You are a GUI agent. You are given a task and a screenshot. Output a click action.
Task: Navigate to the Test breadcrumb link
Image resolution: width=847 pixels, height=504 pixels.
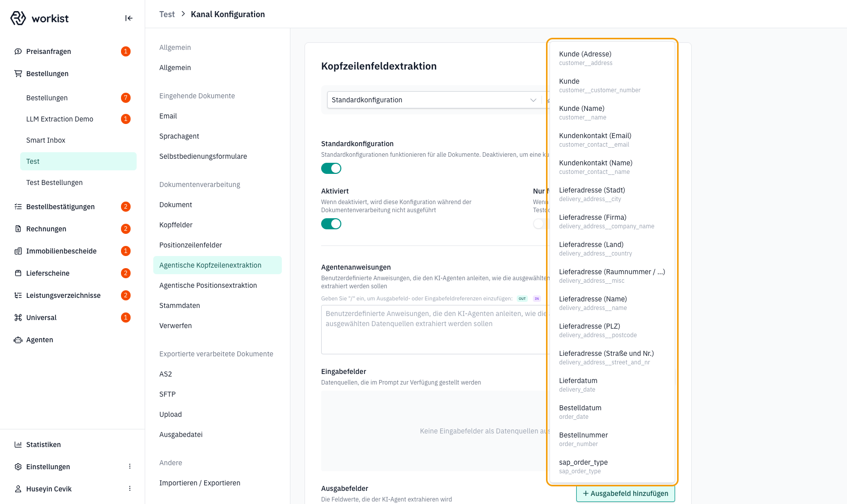tap(167, 14)
